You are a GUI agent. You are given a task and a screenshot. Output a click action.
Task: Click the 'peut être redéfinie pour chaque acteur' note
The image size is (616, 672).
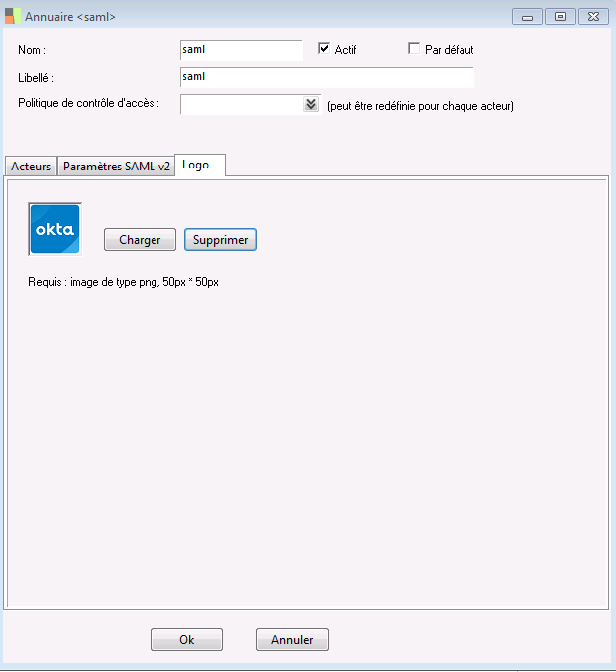click(x=421, y=106)
